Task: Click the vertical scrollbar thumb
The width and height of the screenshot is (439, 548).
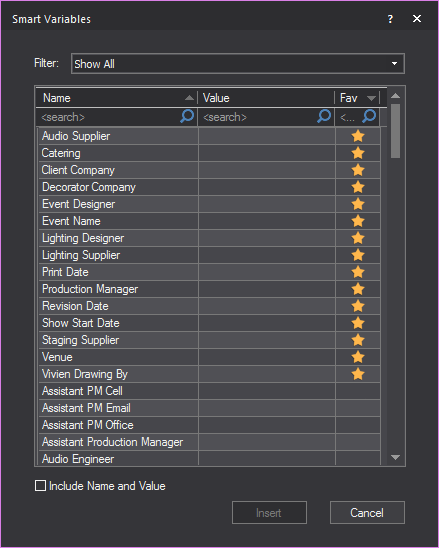Action: (x=395, y=131)
